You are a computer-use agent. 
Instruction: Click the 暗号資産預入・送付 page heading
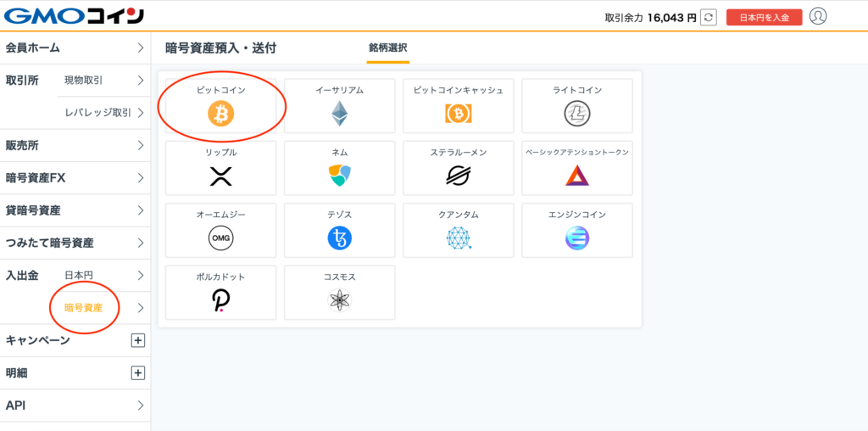point(221,48)
